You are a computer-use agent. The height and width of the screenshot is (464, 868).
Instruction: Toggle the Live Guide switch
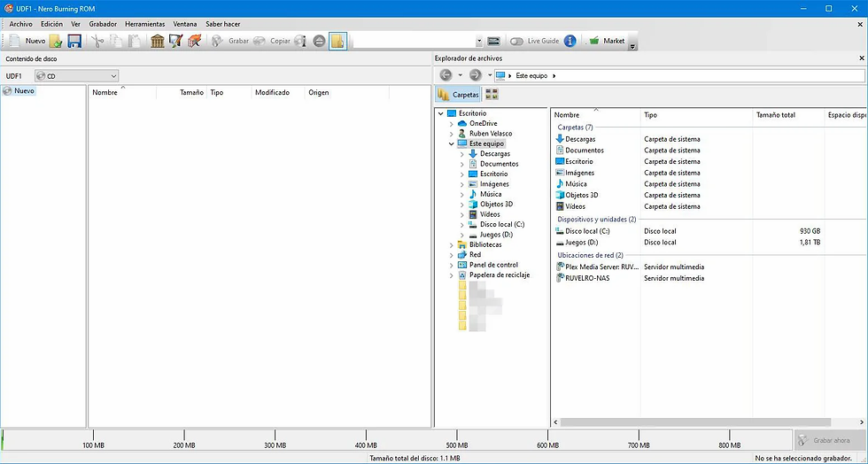click(516, 41)
